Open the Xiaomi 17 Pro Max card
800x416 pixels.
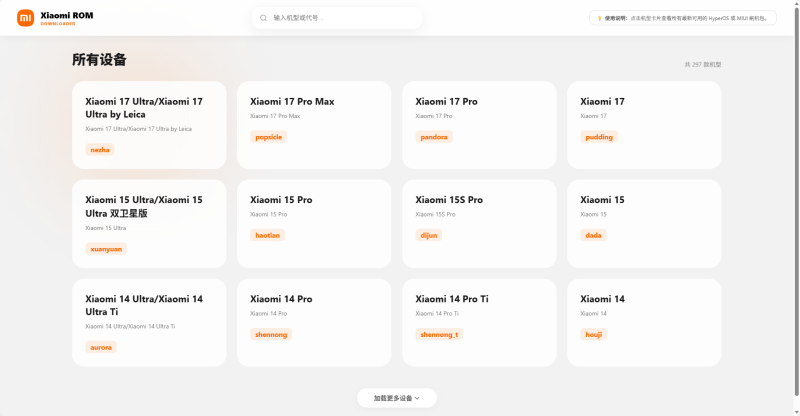tap(314, 124)
